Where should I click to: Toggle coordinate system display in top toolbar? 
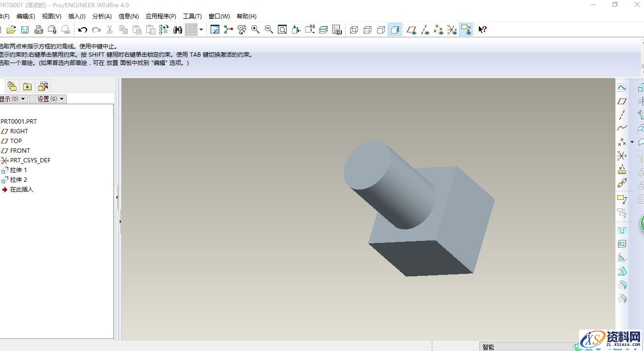click(452, 30)
